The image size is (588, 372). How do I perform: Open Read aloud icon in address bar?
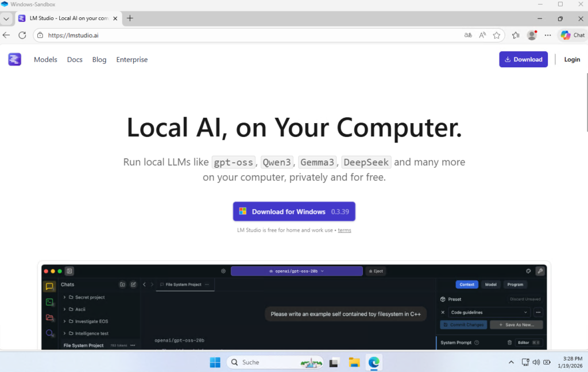coord(482,35)
